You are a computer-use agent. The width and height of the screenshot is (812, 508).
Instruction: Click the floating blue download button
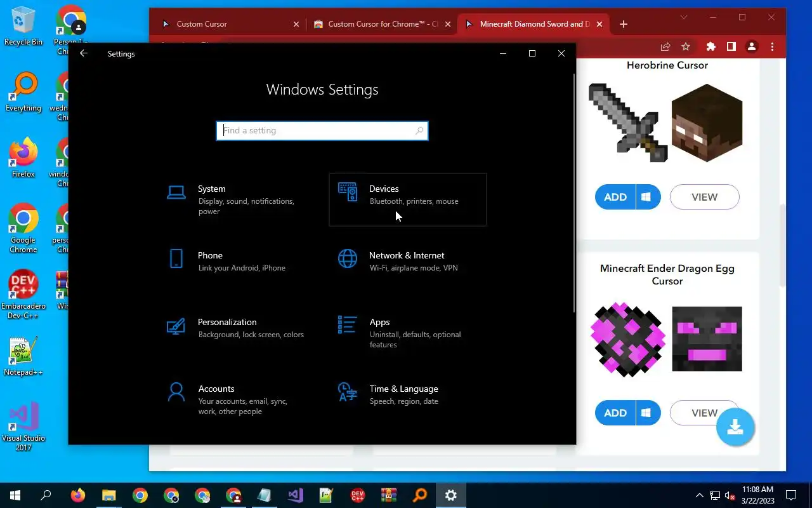(x=735, y=427)
